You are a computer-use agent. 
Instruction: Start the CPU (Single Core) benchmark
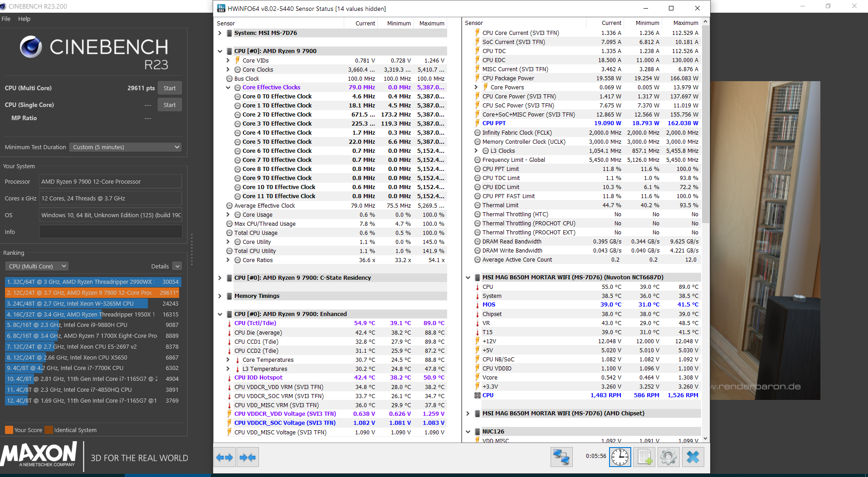pyautogui.click(x=170, y=105)
